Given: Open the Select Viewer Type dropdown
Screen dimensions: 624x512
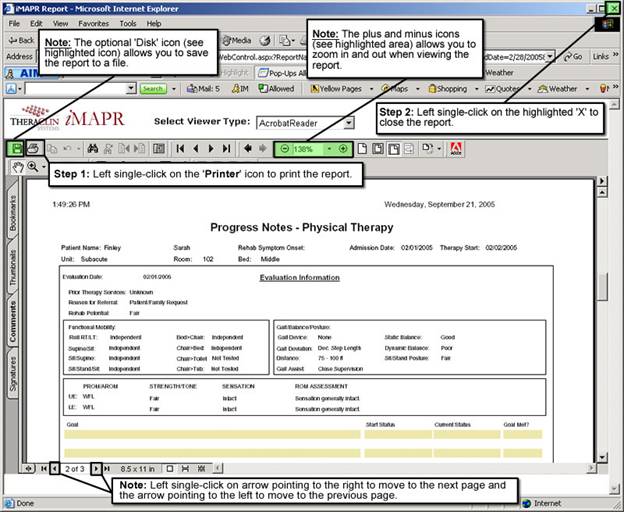Looking at the screenshot, I should [x=347, y=123].
